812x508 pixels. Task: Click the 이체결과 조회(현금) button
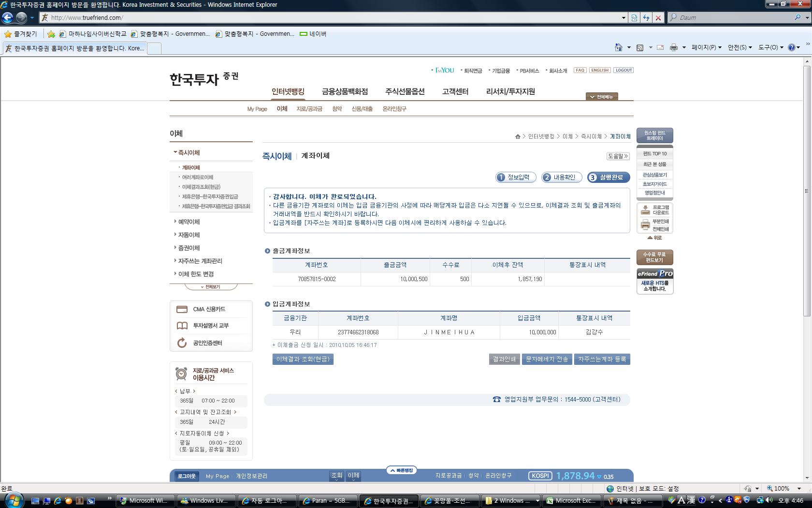[303, 359]
